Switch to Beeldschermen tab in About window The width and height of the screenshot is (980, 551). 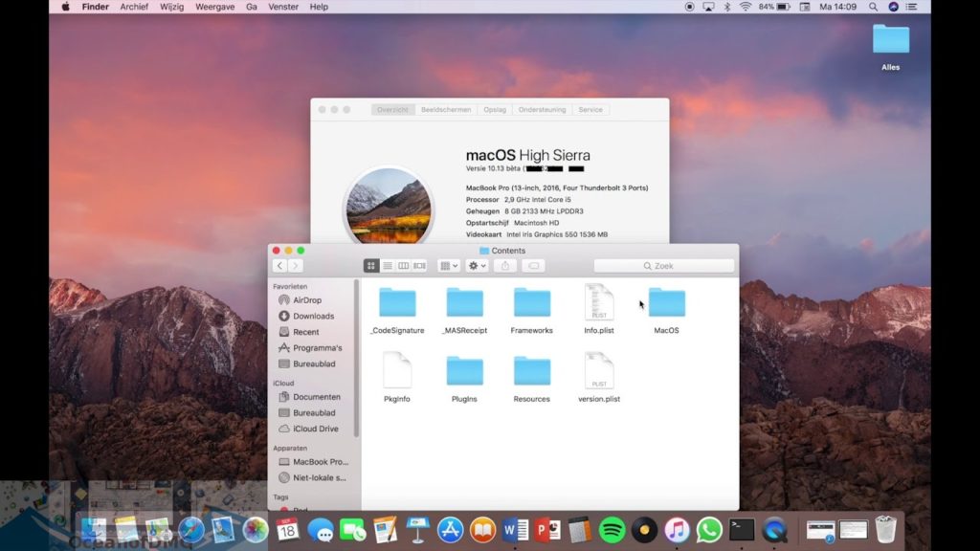pos(446,109)
